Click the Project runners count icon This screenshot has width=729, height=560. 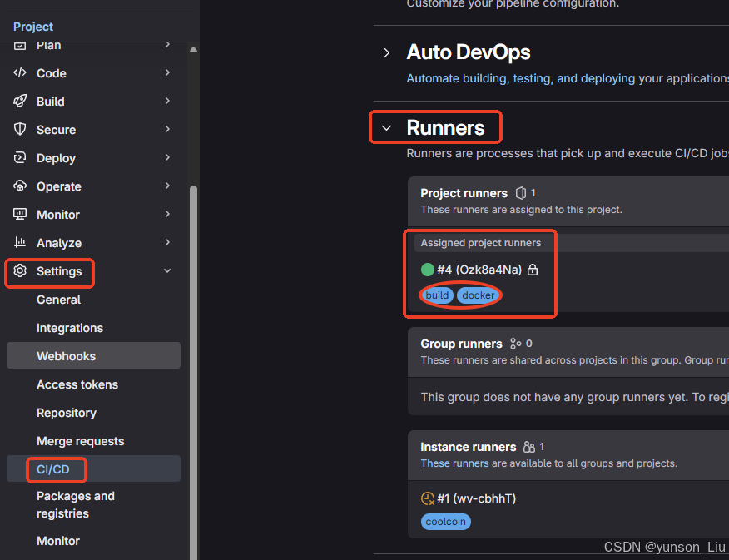pyautogui.click(x=521, y=193)
